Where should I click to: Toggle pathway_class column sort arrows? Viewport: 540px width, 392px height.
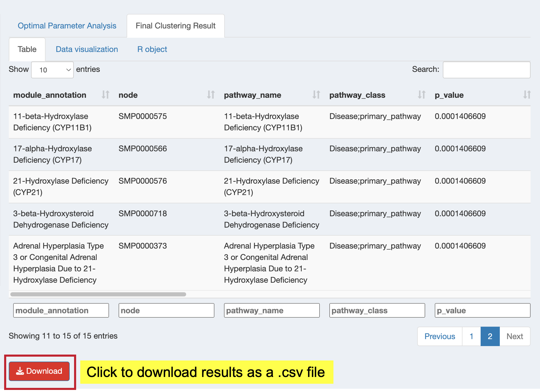tap(421, 95)
